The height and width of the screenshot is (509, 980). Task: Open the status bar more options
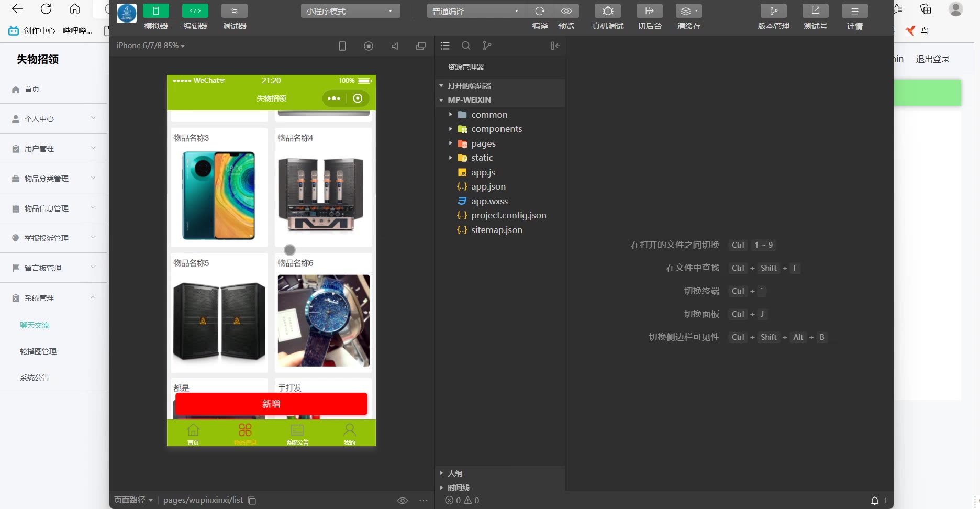coord(424,501)
